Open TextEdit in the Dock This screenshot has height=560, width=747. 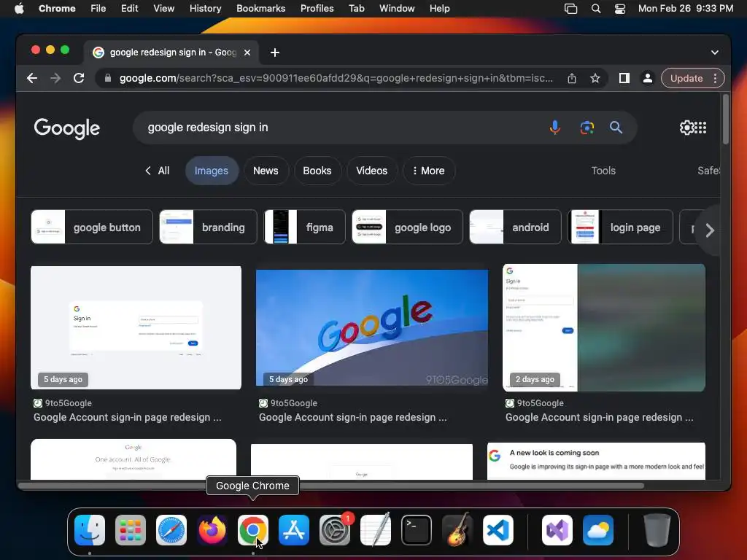coord(376,530)
